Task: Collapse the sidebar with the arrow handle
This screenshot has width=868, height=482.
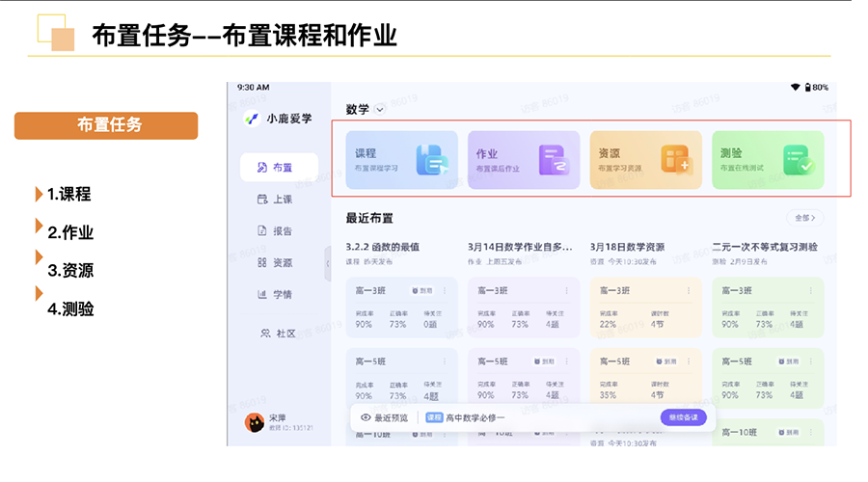Action: click(328, 263)
